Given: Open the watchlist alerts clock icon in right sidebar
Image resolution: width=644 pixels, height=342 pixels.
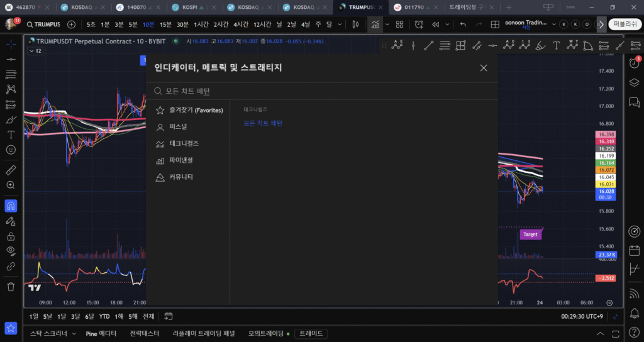Looking at the screenshot, I should click(x=634, y=63).
